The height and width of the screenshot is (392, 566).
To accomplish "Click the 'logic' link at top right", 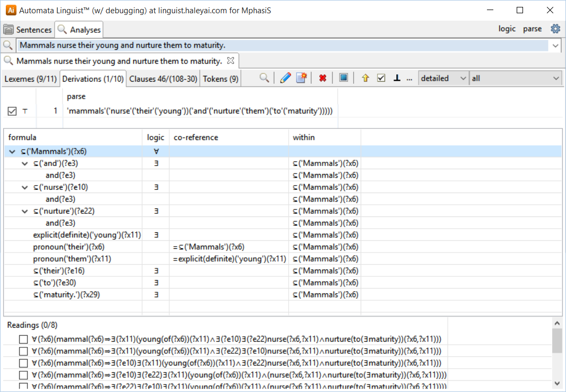I will 507,29.
